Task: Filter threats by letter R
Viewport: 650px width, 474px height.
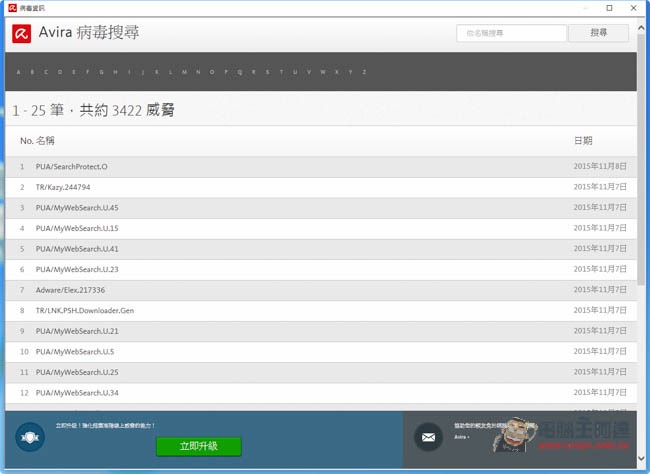Action: pyautogui.click(x=254, y=72)
